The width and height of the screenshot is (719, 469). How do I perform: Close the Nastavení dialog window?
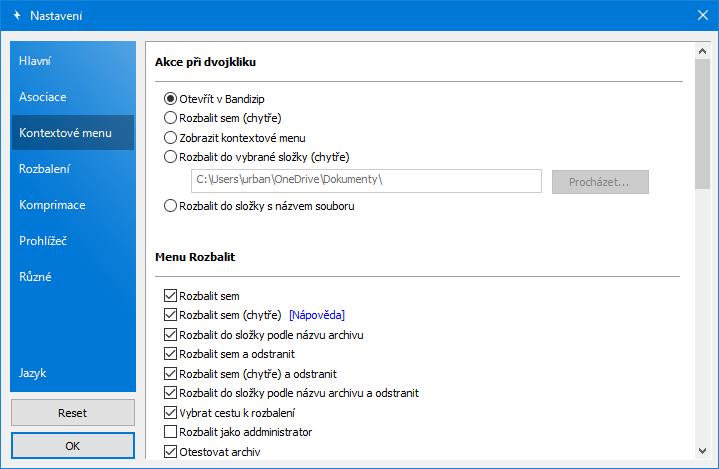701,16
